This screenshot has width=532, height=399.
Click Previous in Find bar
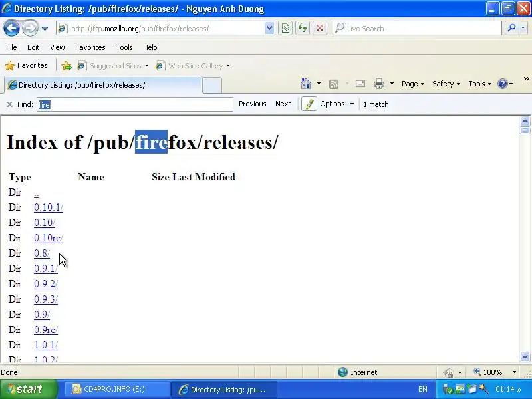tap(253, 104)
